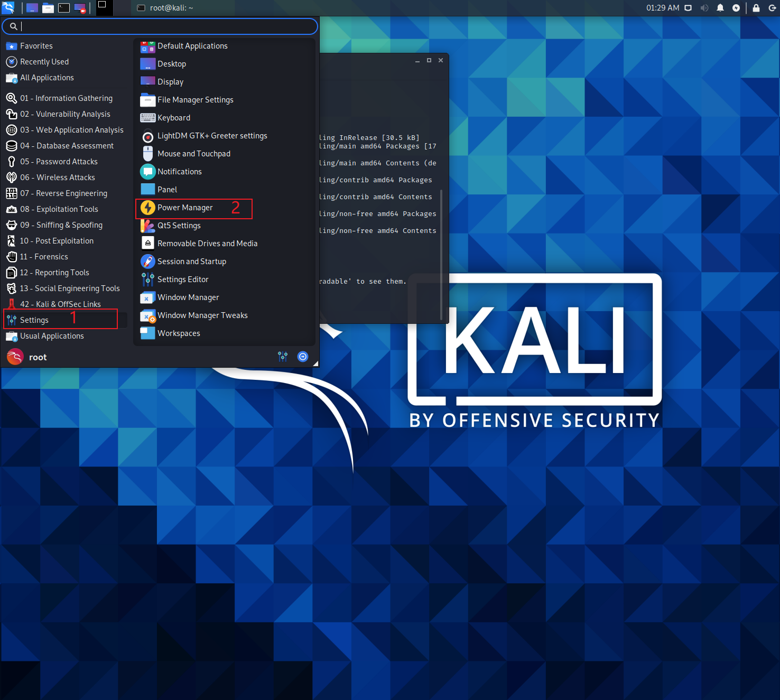Click the 01:29 AM clock in panel

tap(663, 8)
